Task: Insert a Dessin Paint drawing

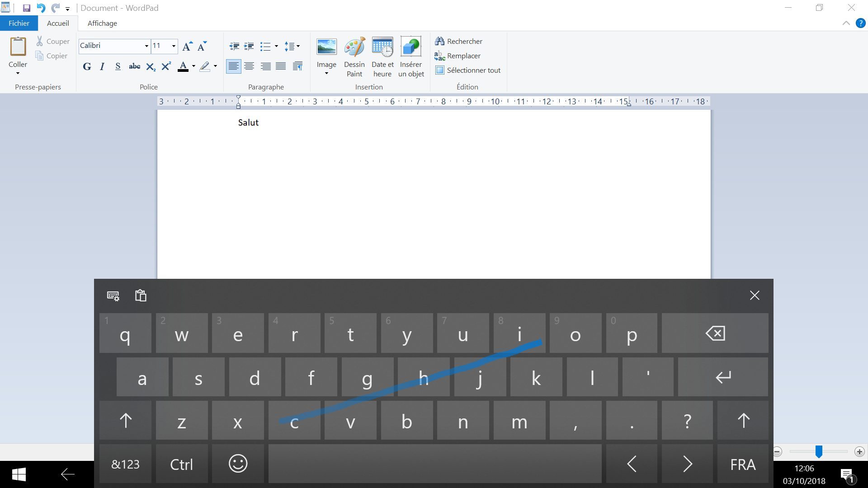Action: coord(354,57)
